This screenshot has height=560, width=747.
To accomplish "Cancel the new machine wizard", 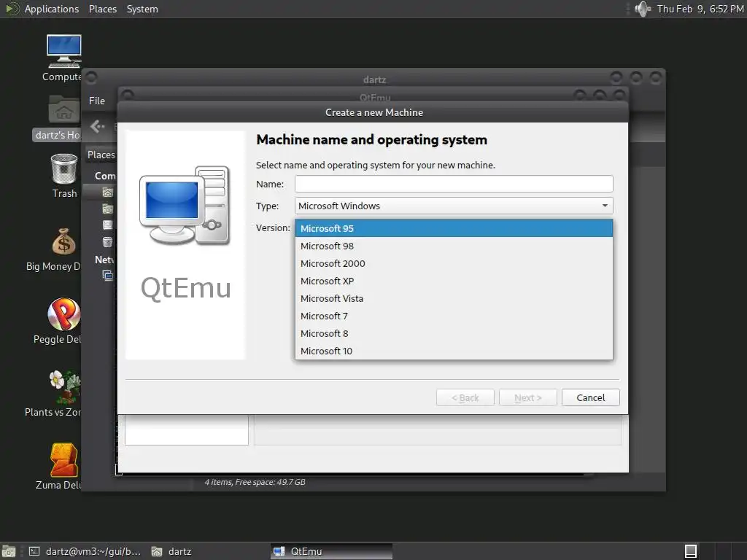I will point(590,397).
